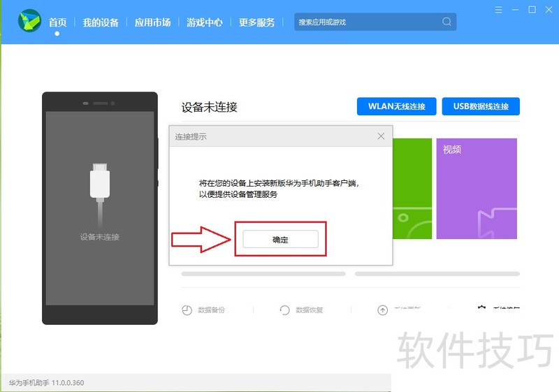Viewport: 559px width, 392px height.
Task: Focus the 搜索应用或游戏 search field
Action: click(x=367, y=22)
